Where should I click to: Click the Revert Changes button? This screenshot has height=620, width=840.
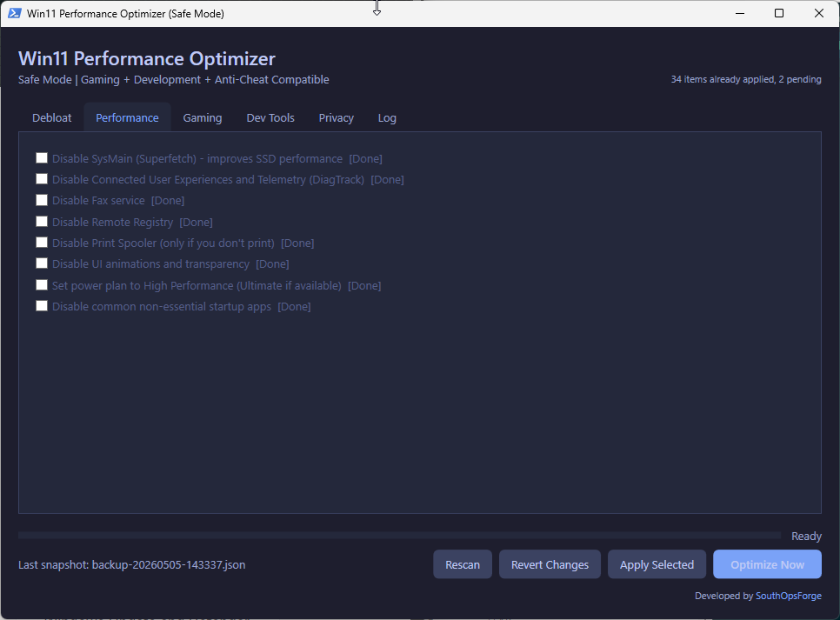(550, 564)
